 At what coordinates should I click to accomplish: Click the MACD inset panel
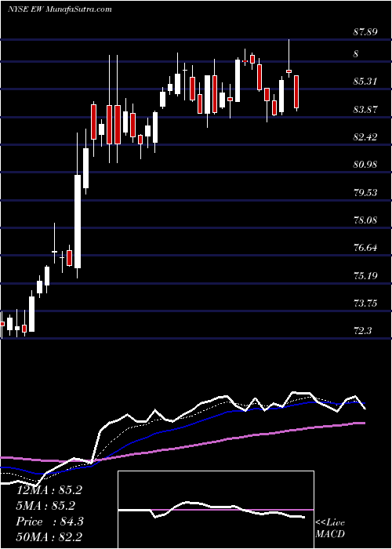click(216, 510)
